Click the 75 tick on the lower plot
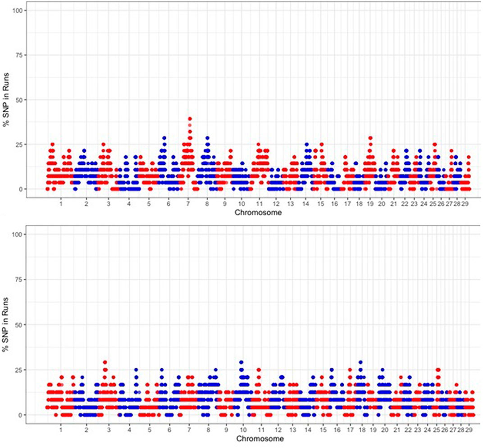 coord(19,280)
